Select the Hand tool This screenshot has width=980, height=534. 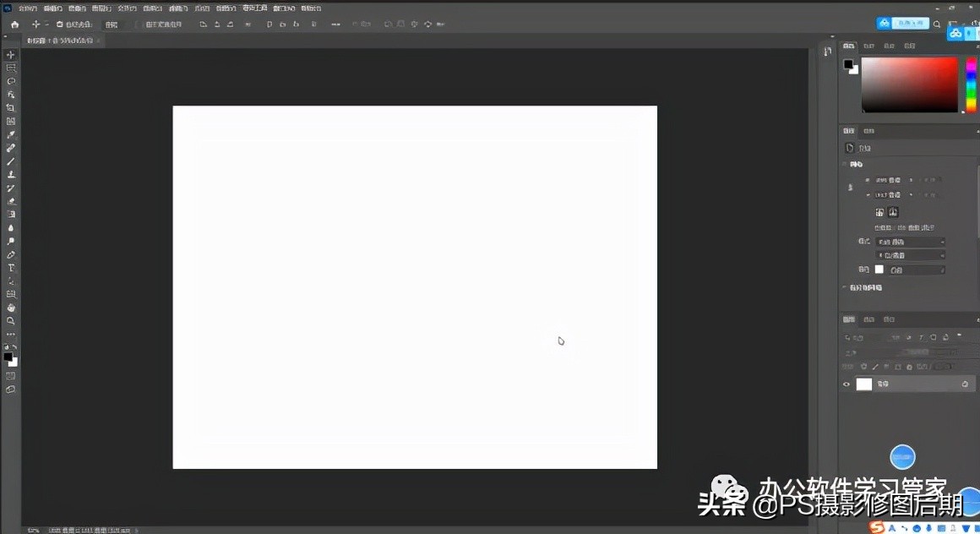tap(11, 308)
